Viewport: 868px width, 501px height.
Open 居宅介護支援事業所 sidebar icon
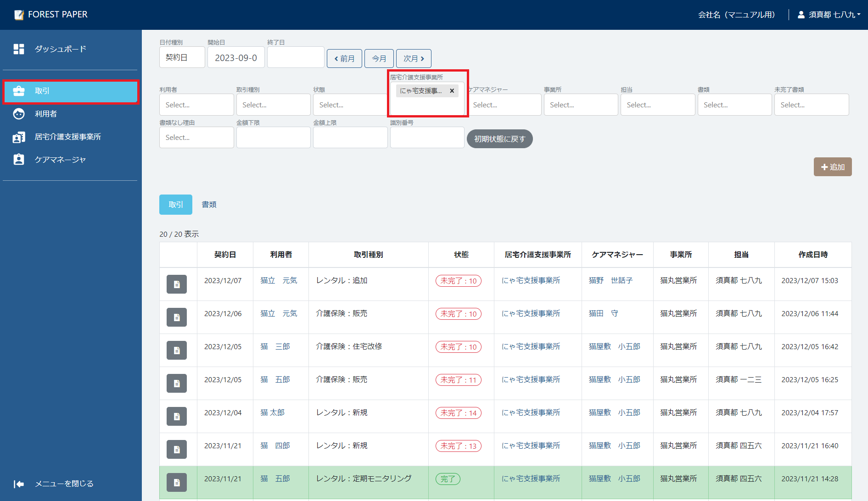[x=19, y=137]
